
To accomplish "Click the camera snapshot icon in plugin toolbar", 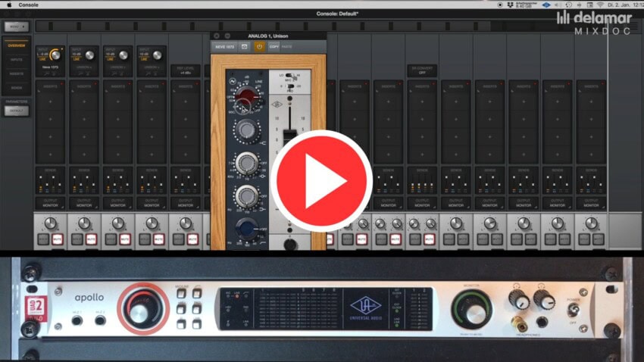I will point(245,47).
